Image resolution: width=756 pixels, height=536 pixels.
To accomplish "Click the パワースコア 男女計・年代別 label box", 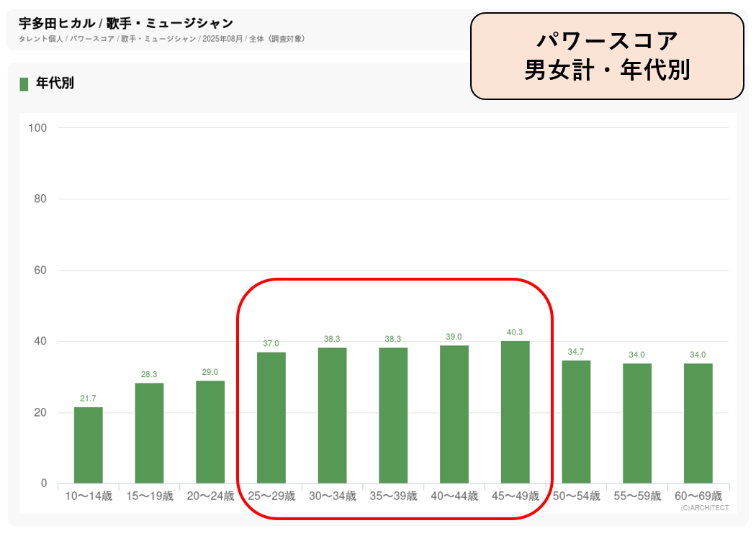I will pyautogui.click(x=606, y=56).
